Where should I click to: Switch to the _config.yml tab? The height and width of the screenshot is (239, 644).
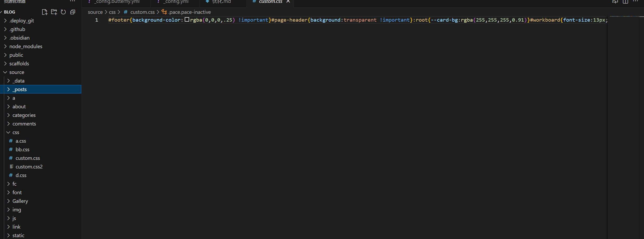pyautogui.click(x=176, y=2)
